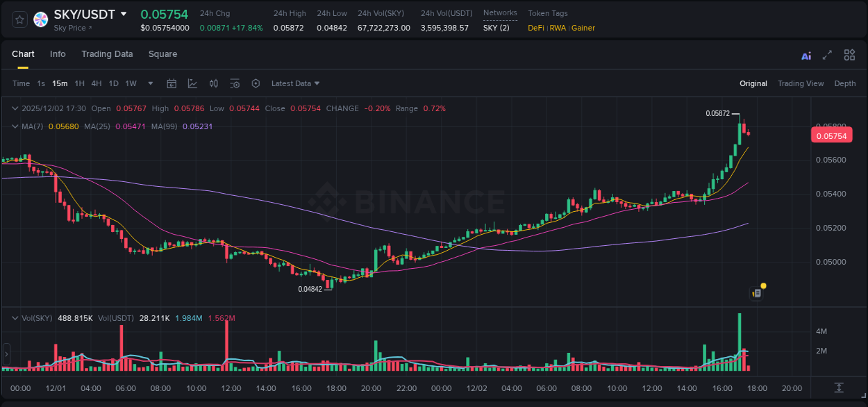Click the red 0.05754 price label
Image resolution: width=868 pixels, height=407 pixels.
pyautogui.click(x=831, y=135)
